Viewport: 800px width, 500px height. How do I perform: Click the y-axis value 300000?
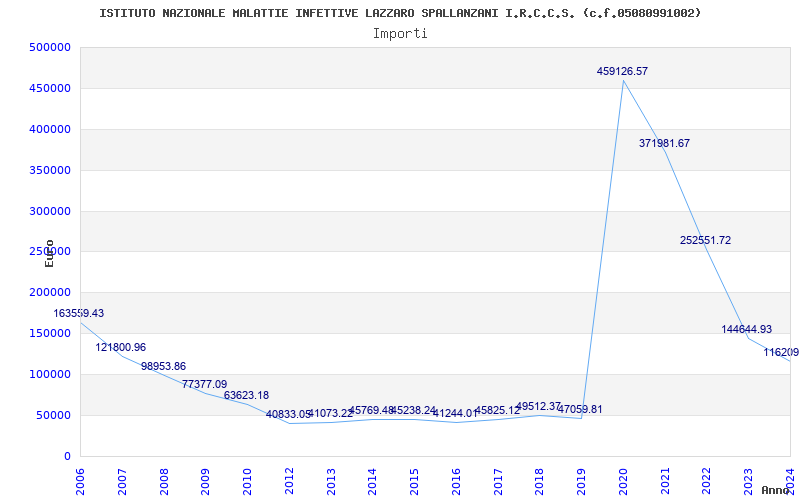click(50, 211)
